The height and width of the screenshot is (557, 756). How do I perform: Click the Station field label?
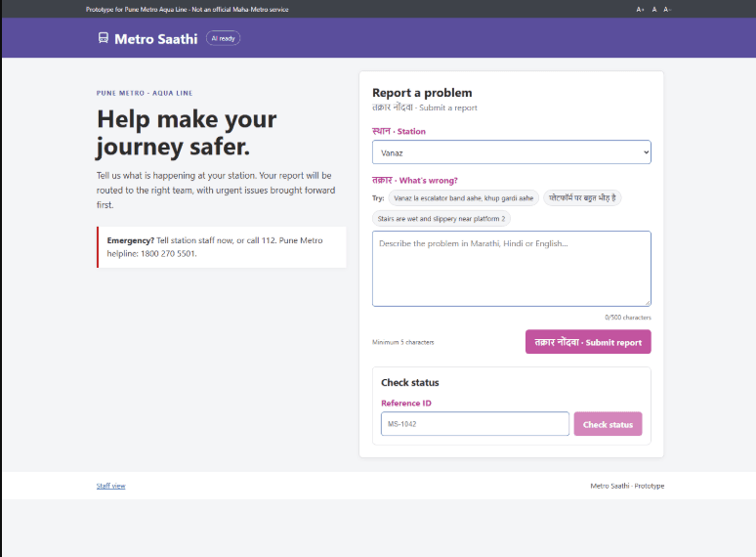399,131
